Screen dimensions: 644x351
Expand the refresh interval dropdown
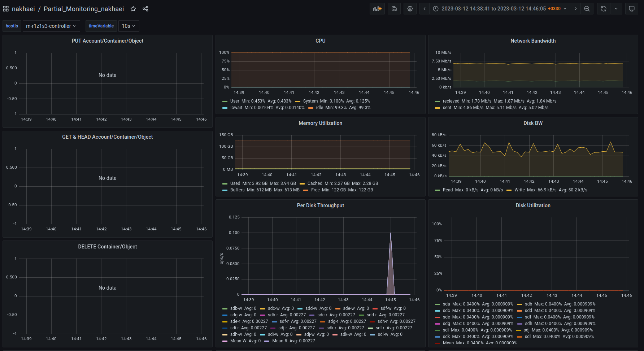pos(616,9)
